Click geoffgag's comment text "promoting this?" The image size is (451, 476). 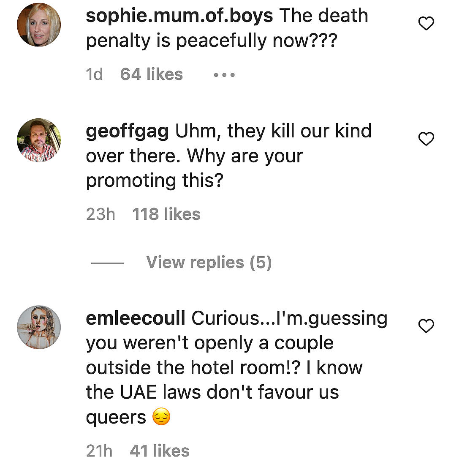155,181
